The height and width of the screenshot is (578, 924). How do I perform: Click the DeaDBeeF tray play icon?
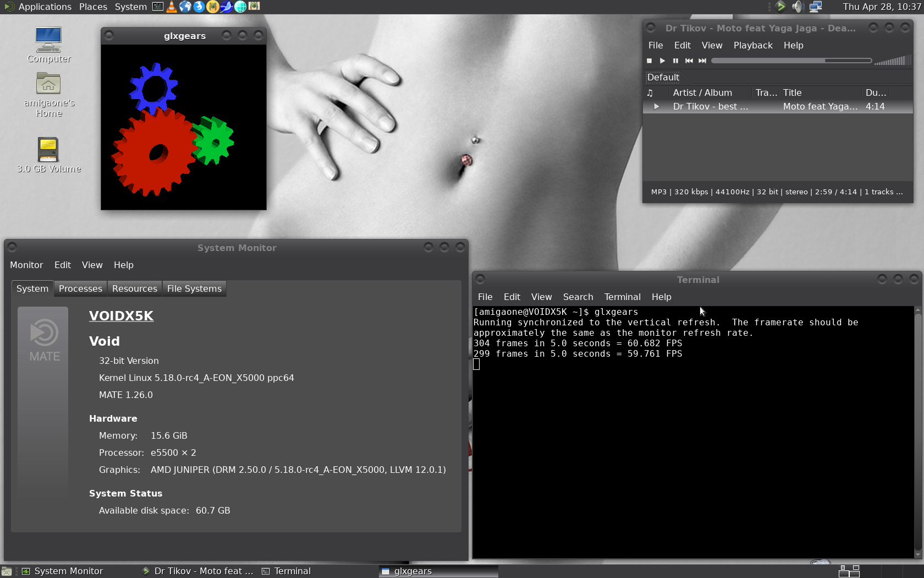(x=780, y=7)
